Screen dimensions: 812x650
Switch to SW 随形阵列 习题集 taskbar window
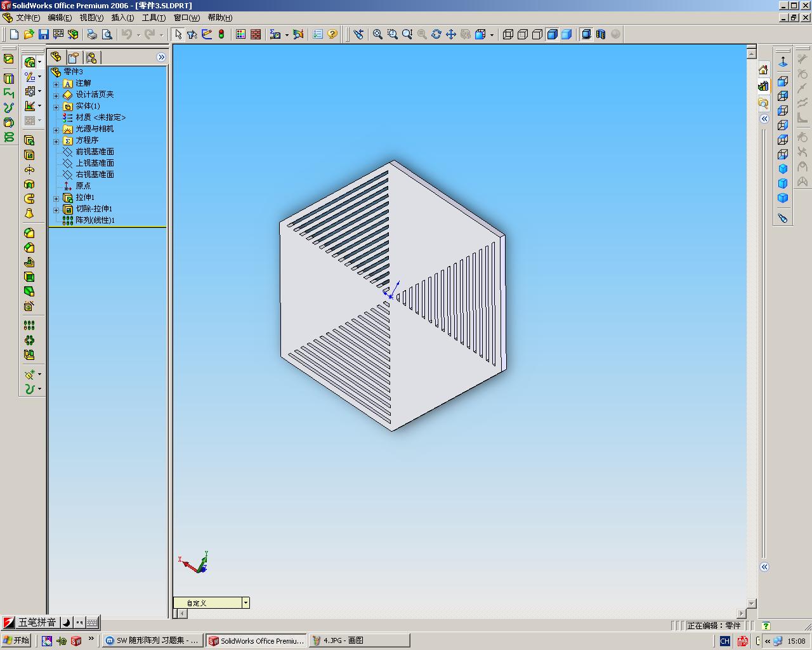click(x=152, y=640)
